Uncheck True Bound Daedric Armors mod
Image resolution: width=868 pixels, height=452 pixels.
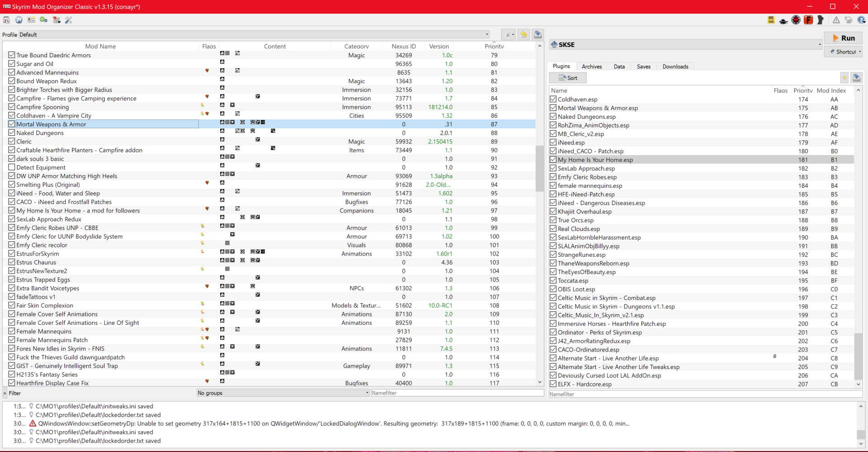(12, 55)
